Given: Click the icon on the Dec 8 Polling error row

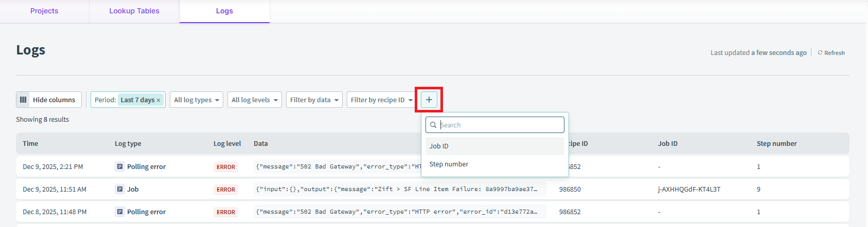Looking at the screenshot, I should click(x=120, y=212).
